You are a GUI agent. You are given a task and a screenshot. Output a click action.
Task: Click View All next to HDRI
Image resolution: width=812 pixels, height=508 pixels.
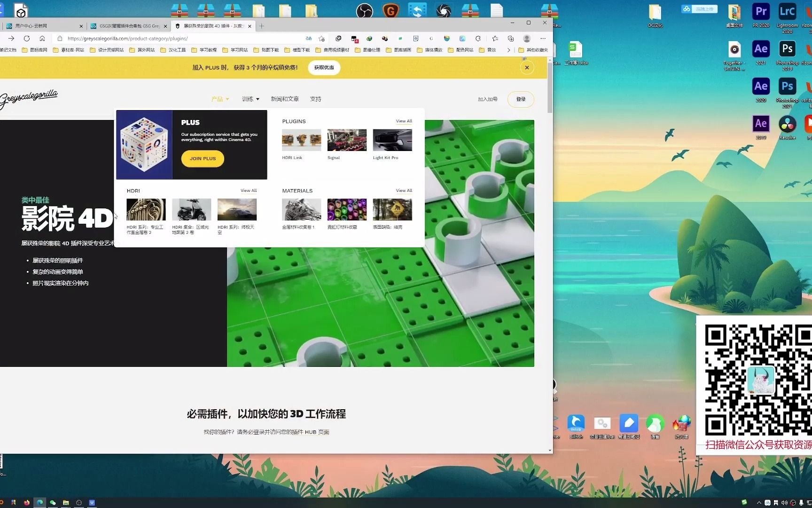[x=249, y=190]
